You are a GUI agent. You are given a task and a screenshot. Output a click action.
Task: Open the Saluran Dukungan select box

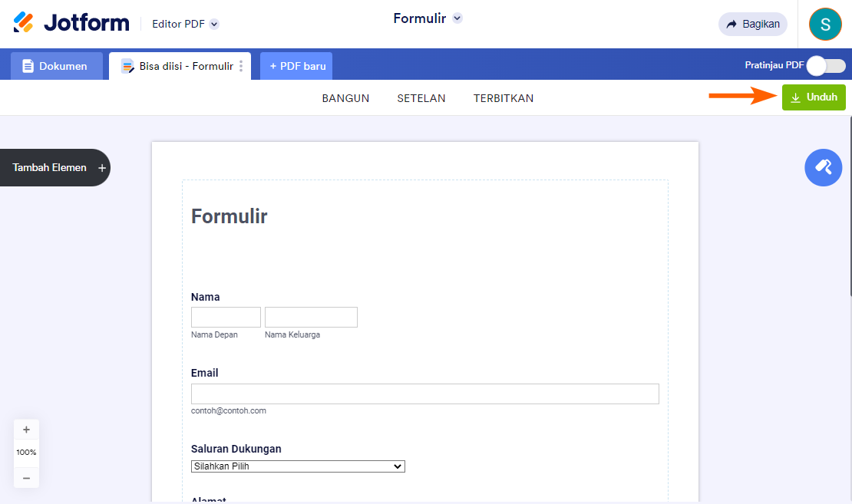pyautogui.click(x=298, y=466)
